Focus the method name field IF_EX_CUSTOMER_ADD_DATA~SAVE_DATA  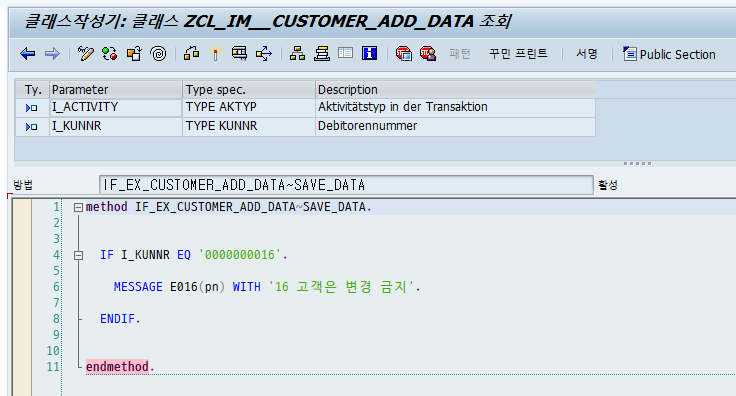coord(346,185)
